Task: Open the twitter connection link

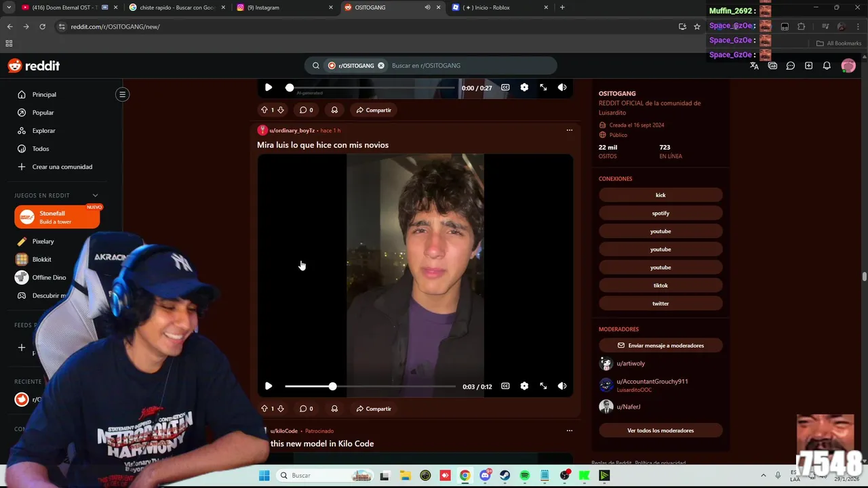Action: pyautogui.click(x=660, y=304)
